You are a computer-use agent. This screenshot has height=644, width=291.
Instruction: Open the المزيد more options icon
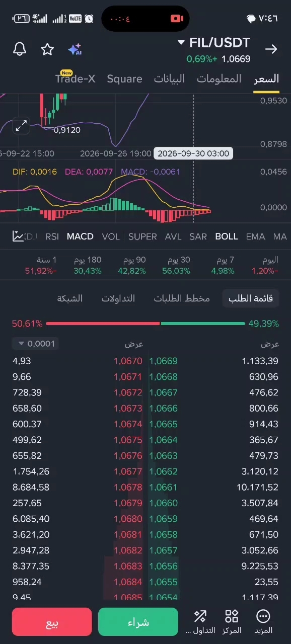coord(263,621)
